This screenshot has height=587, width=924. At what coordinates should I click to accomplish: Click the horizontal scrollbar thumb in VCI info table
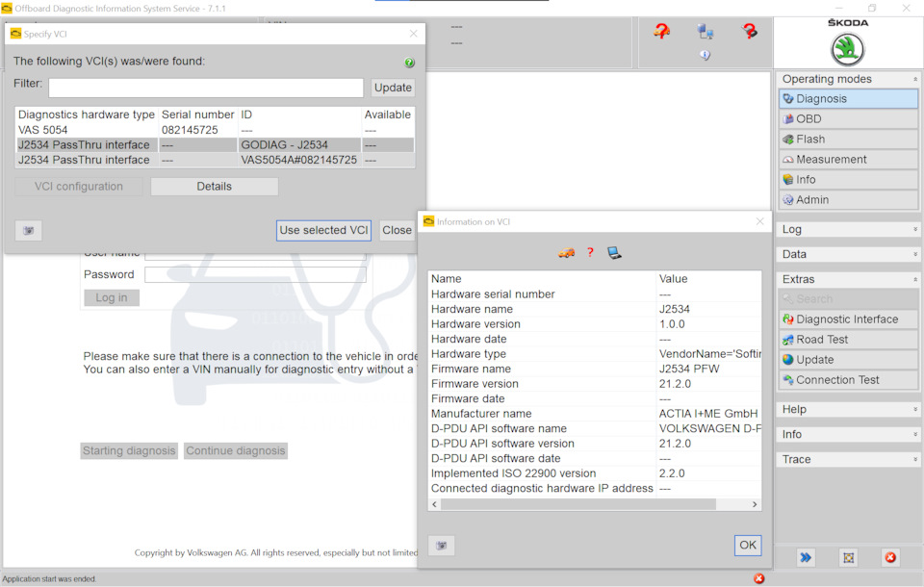click(x=578, y=504)
